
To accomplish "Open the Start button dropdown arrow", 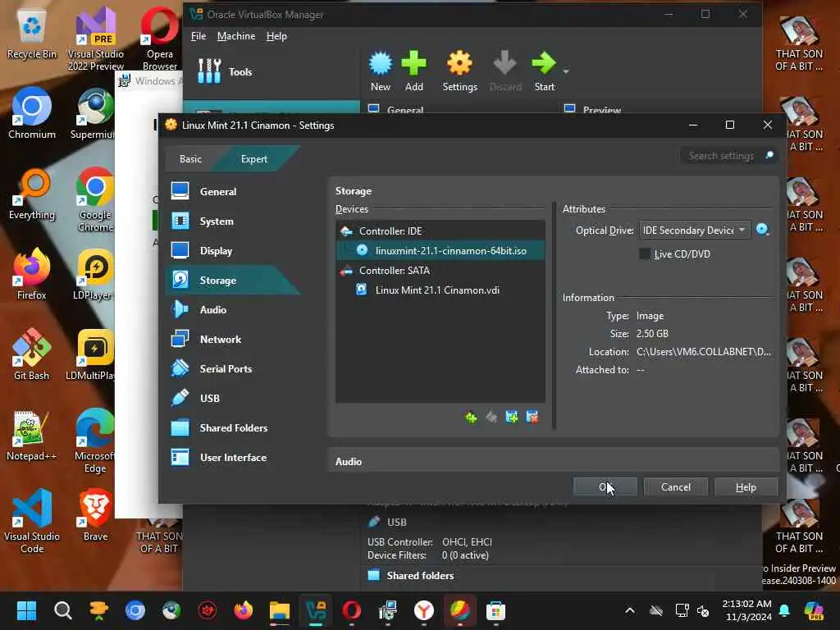I will point(566,72).
